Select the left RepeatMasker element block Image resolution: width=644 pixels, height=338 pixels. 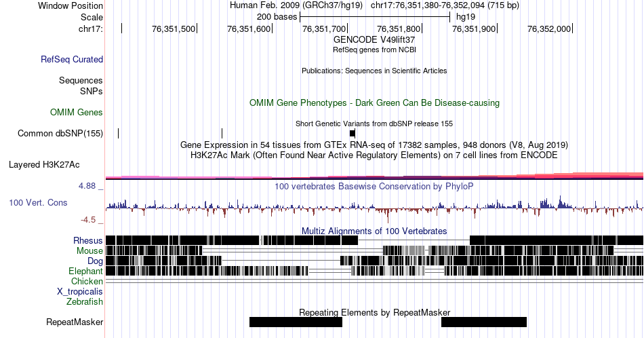(296, 322)
